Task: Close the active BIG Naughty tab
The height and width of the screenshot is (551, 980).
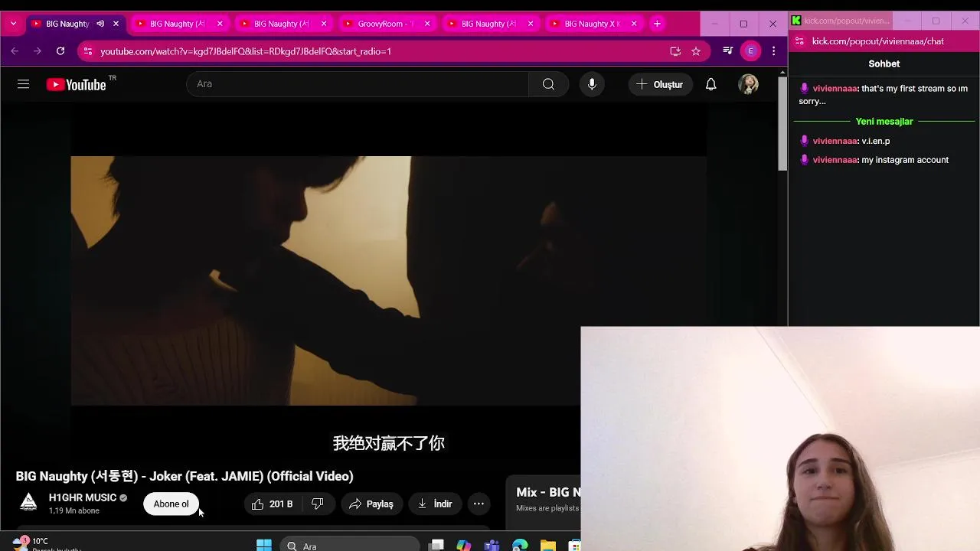Action: [116, 24]
